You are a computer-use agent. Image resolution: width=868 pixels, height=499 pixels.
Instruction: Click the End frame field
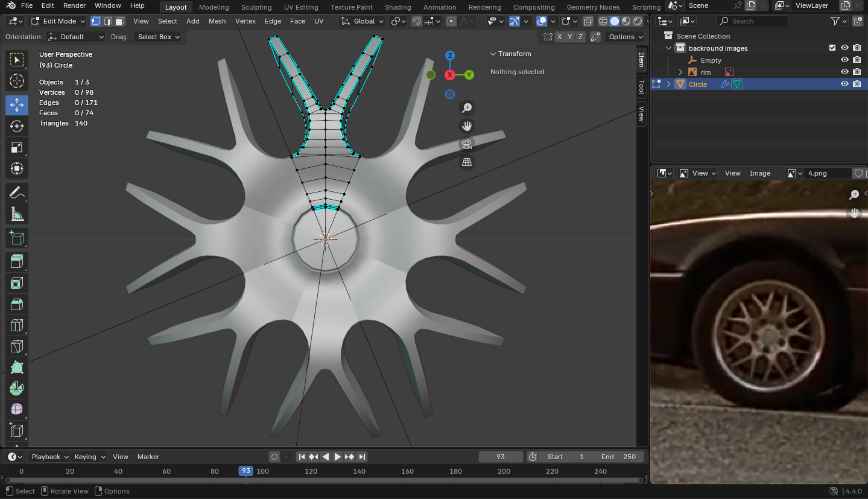click(618, 457)
